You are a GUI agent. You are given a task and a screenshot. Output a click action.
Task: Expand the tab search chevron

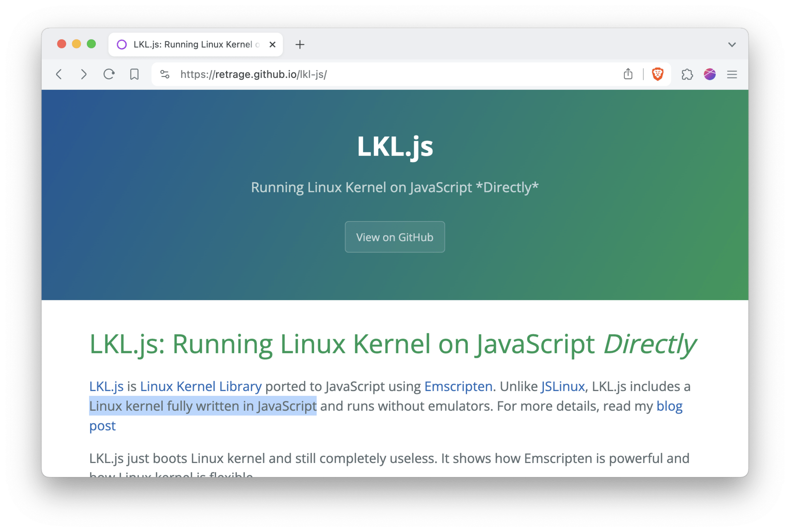coord(732,45)
